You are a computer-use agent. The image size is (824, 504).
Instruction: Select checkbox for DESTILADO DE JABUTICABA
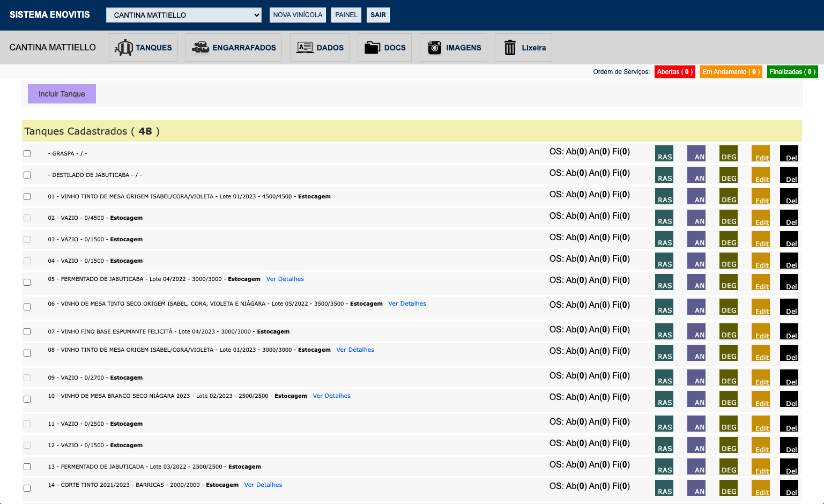[x=27, y=175]
